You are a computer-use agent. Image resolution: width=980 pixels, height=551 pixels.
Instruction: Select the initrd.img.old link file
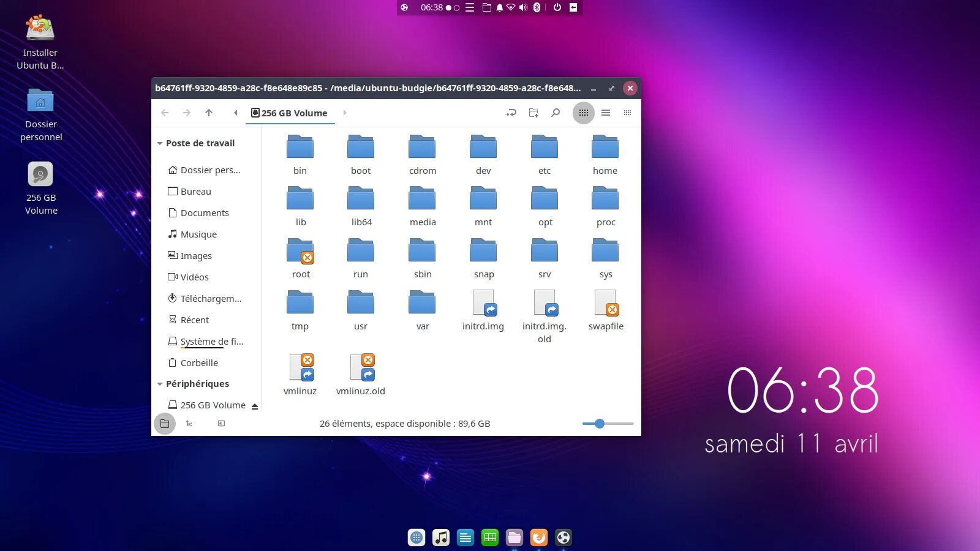click(x=545, y=317)
